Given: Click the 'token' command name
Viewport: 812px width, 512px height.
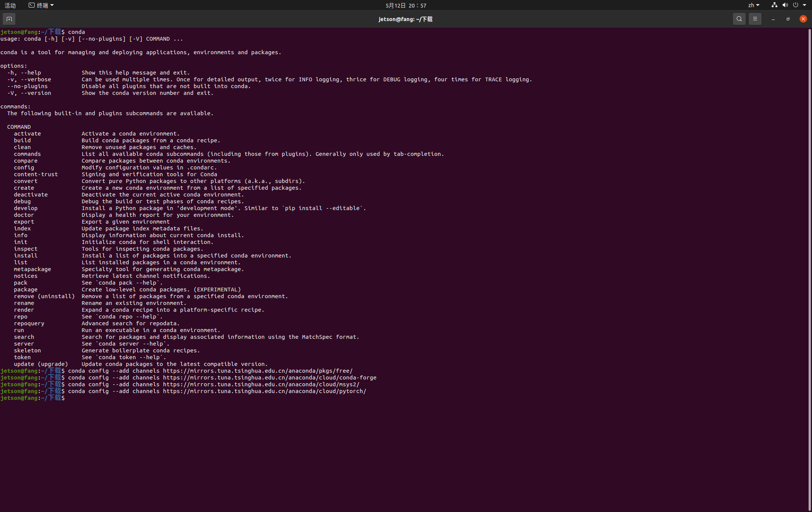Looking at the screenshot, I should 22,357.
